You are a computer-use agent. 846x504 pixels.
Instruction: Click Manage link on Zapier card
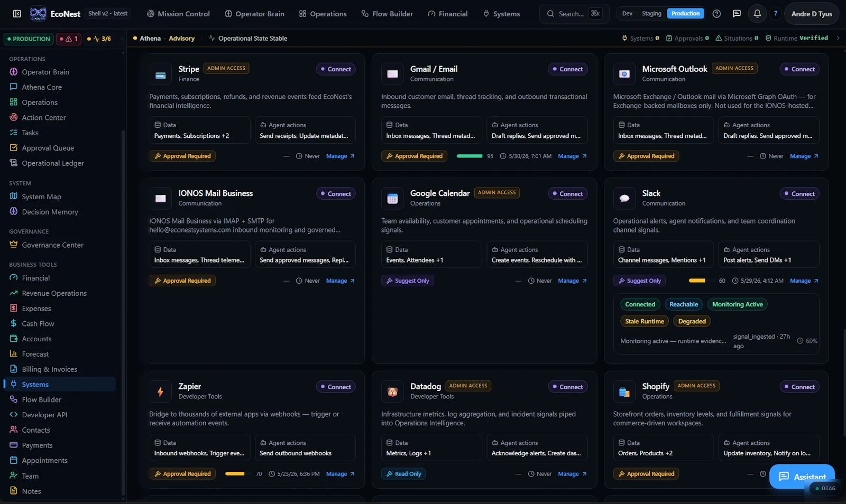pos(341,474)
